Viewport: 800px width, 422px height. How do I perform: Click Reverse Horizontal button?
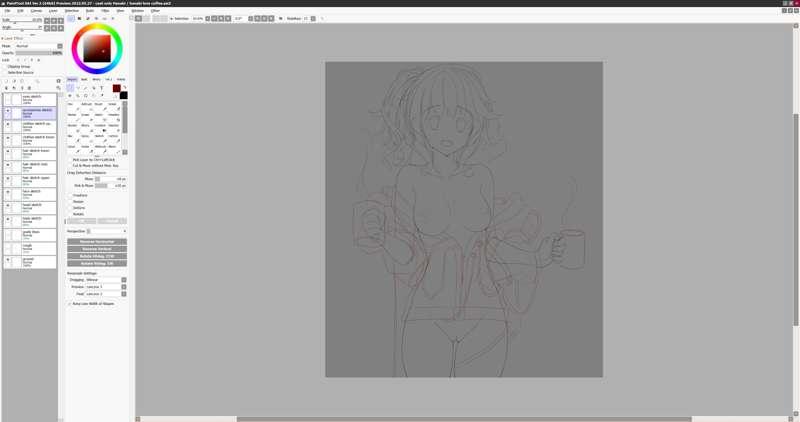pyautogui.click(x=97, y=241)
